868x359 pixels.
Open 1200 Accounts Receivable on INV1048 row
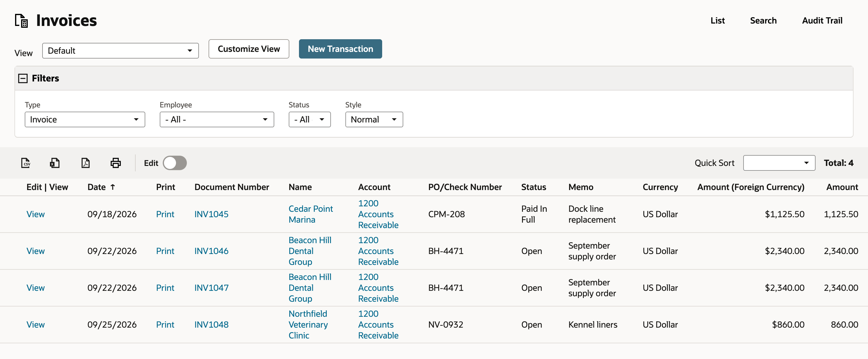click(x=378, y=324)
